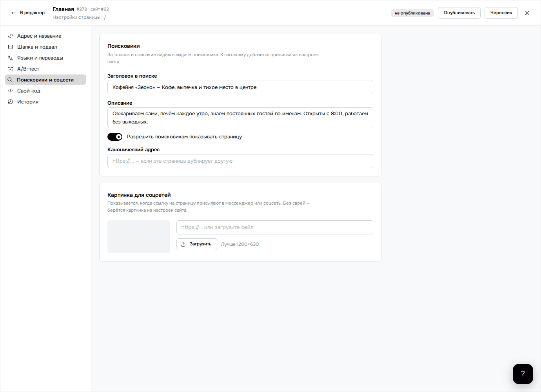Click the shuffle icon beside A/B-тест

coord(11,69)
